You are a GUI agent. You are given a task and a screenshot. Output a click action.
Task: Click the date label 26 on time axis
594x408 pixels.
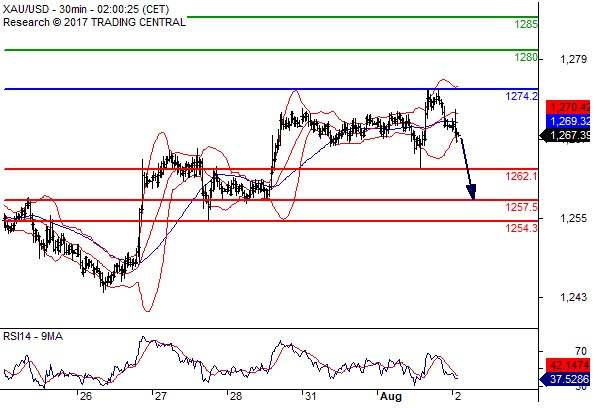click(x=86, y=397)
